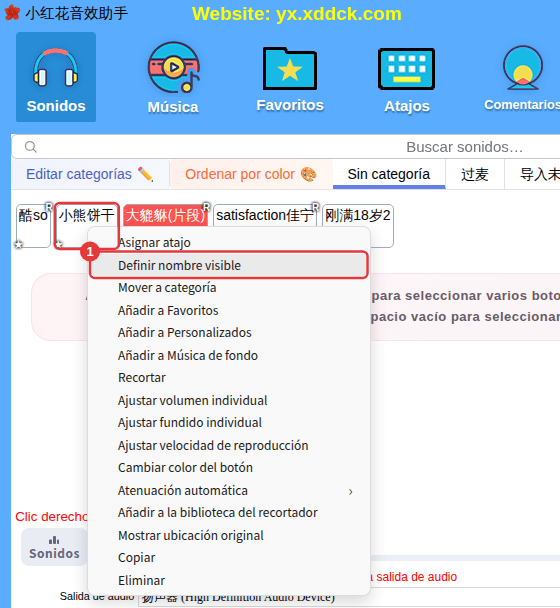Select Mostrar ubicación original

click(229, 535)
